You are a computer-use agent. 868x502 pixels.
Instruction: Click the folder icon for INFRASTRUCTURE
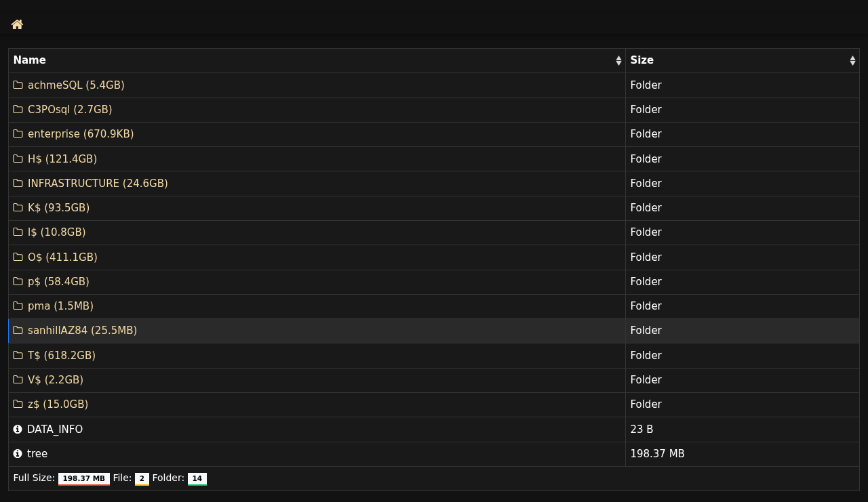pos(18,184)
